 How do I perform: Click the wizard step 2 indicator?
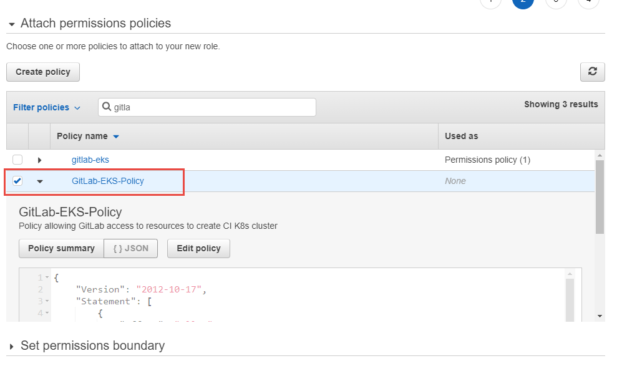(x=523, y=2)
